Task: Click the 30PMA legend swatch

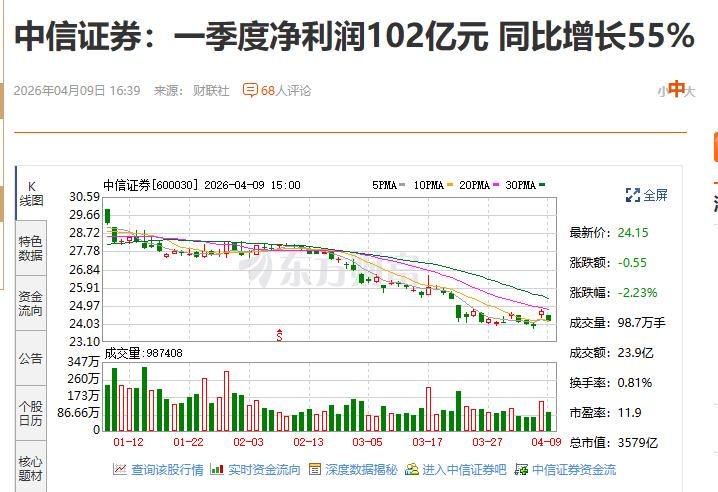Action: click(x=542, y=185)
